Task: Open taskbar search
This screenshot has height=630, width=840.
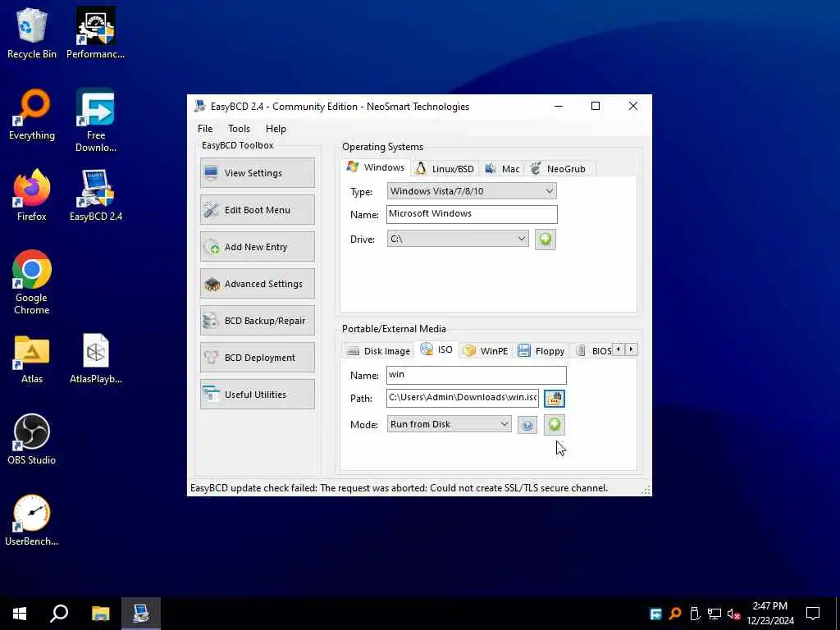Action: (x=59, y=614)
